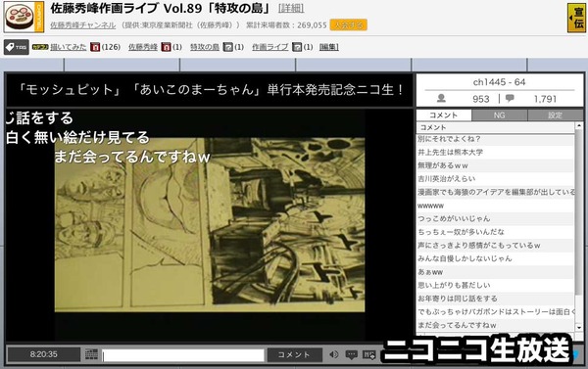Focus the comment text input field
Screen dimensions: 588x369
183,355
